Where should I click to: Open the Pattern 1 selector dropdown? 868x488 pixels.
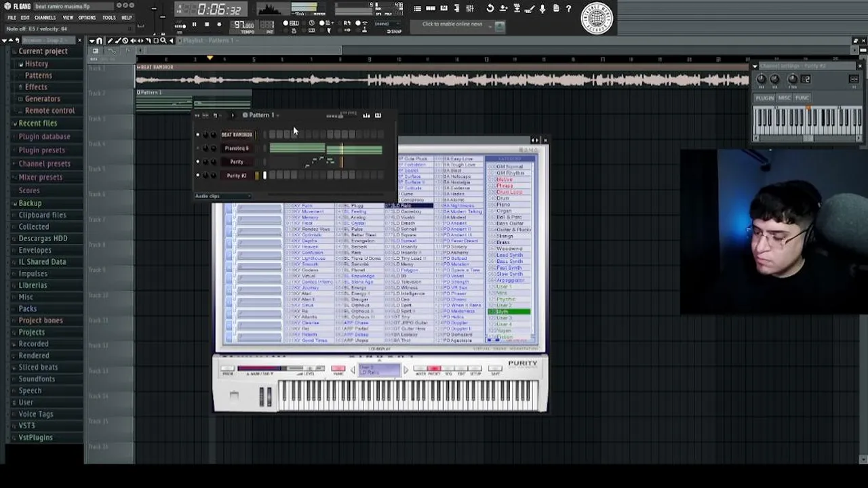(x=261, y=115)
